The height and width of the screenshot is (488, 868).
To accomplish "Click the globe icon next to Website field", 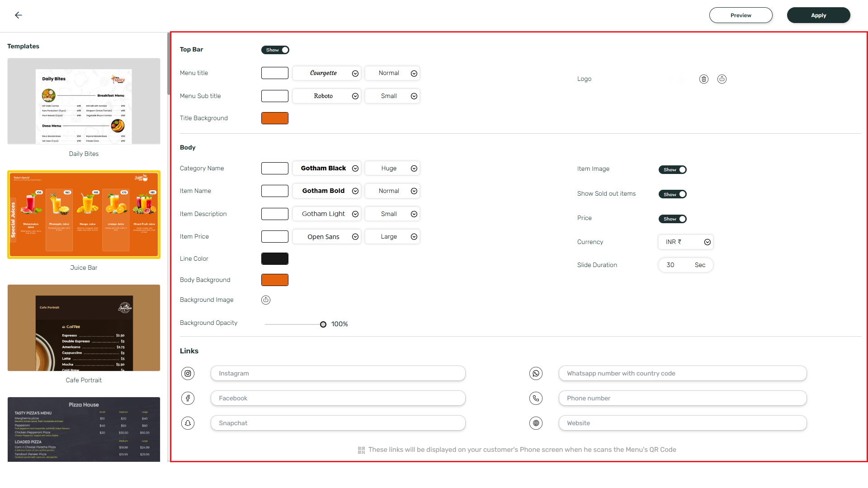I will (x=536, y=423).
